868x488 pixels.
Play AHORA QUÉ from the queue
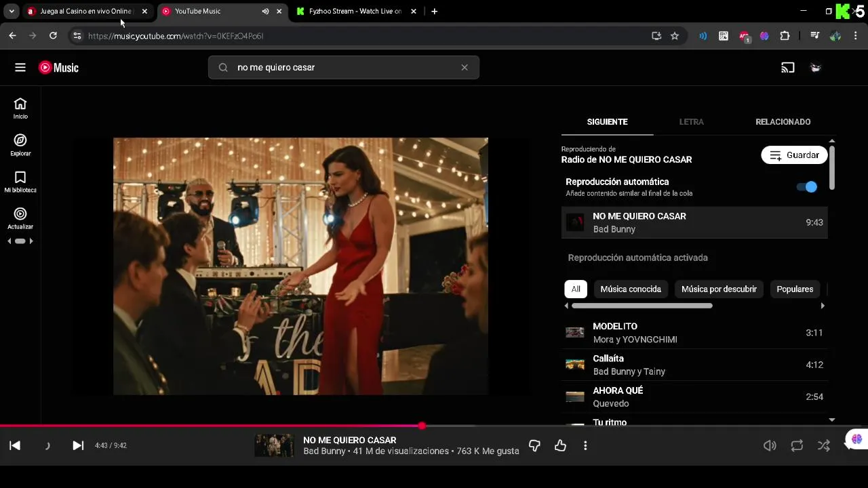(x=694, y=396)
